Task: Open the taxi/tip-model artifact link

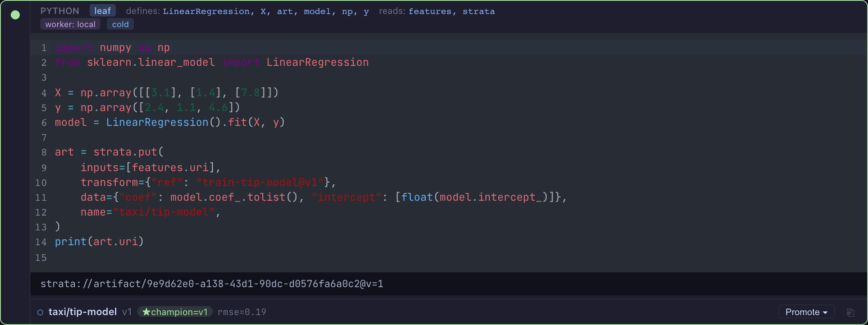Action: coord(83,312)
